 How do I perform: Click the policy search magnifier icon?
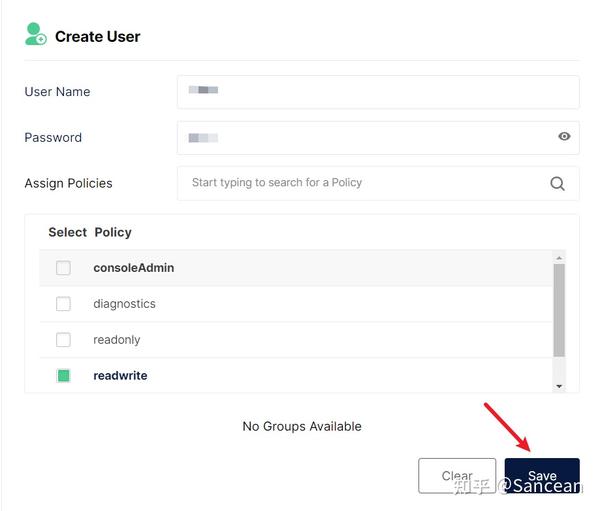click(x=557, y=184)
